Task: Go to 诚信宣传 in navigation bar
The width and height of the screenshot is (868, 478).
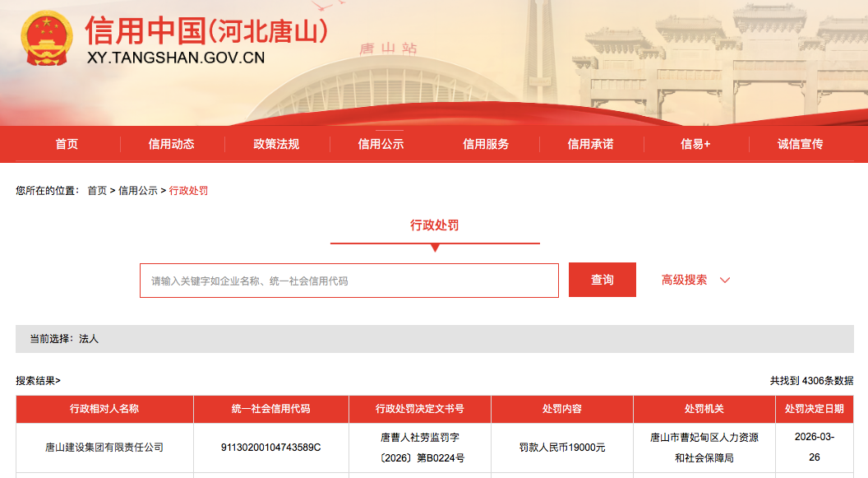Action: (800, 144)
